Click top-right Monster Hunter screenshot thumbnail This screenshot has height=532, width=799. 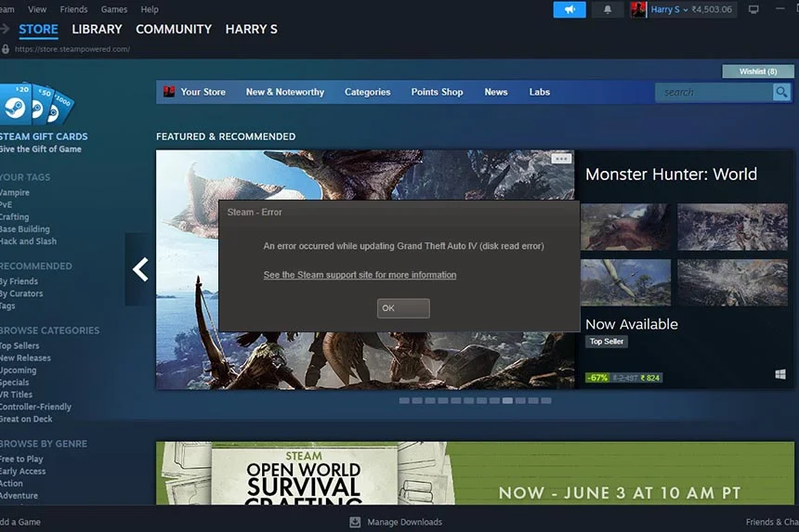732,227
